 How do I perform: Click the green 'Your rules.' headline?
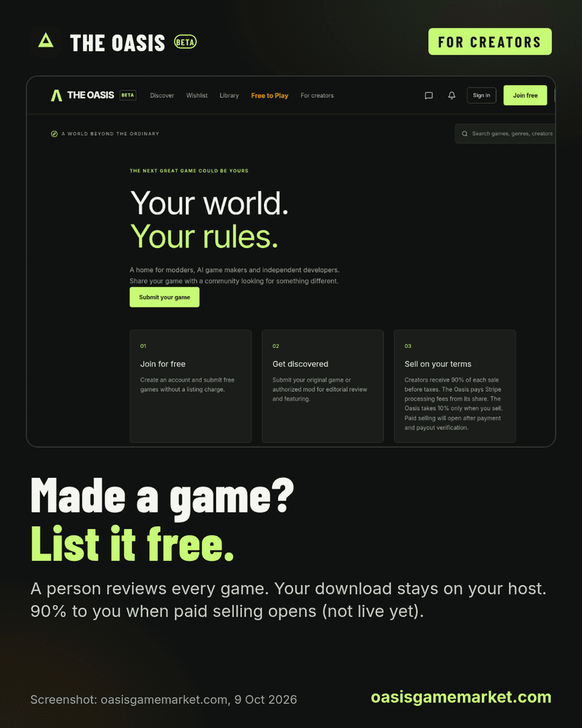click(x=204, y=237)
